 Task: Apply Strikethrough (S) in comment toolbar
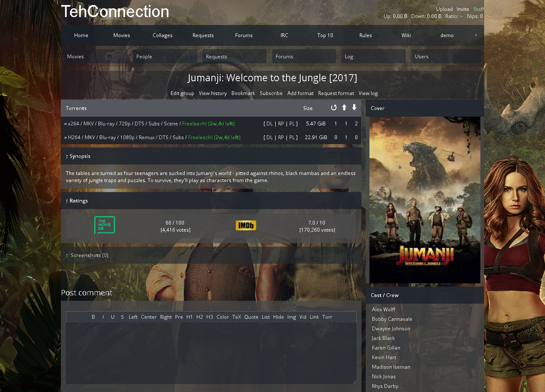pos(122,317)
